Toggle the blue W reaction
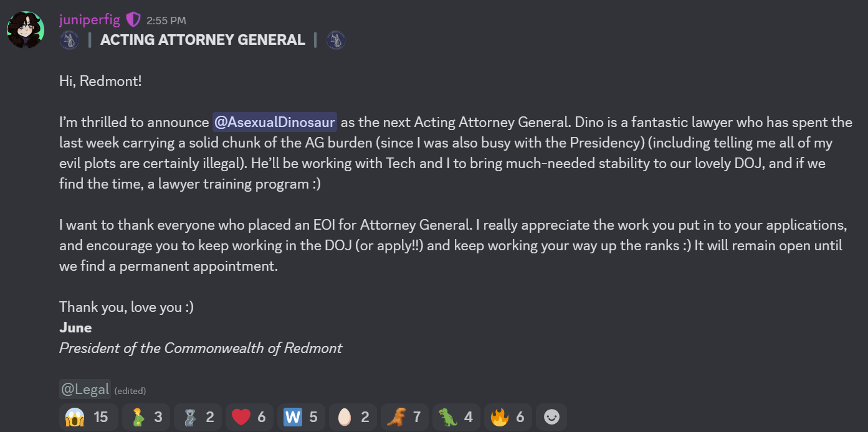Viewport: 868px width, 432px height. pos(300,417)
